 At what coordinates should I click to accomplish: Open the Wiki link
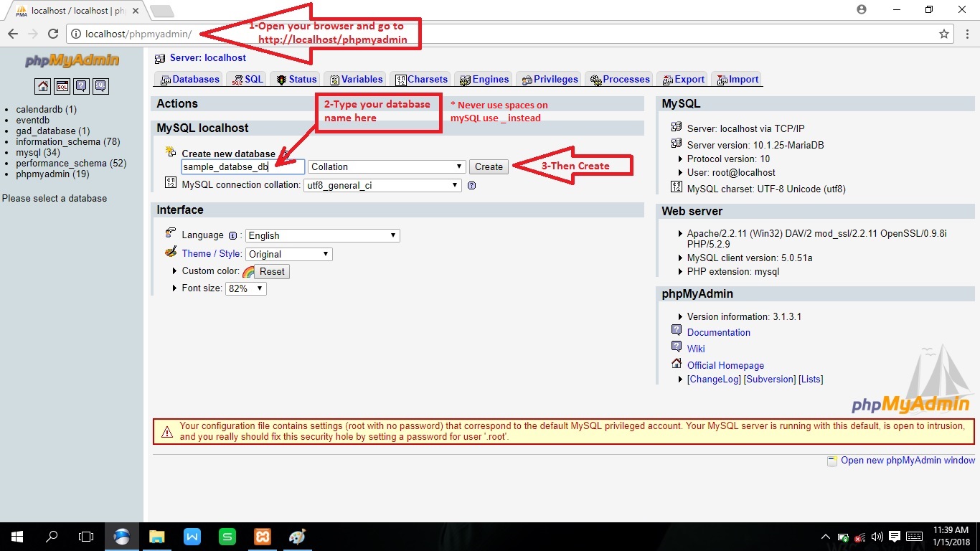pos(696,349)
